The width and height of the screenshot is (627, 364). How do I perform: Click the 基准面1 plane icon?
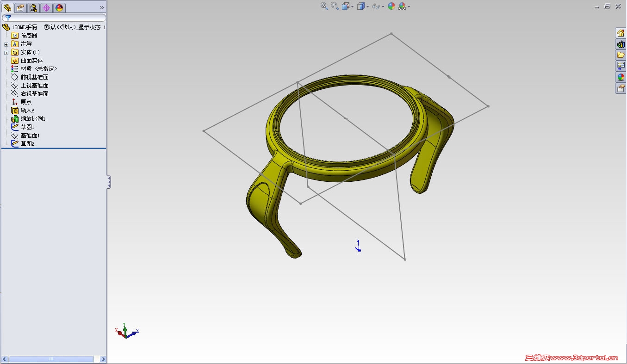[15, 136]
